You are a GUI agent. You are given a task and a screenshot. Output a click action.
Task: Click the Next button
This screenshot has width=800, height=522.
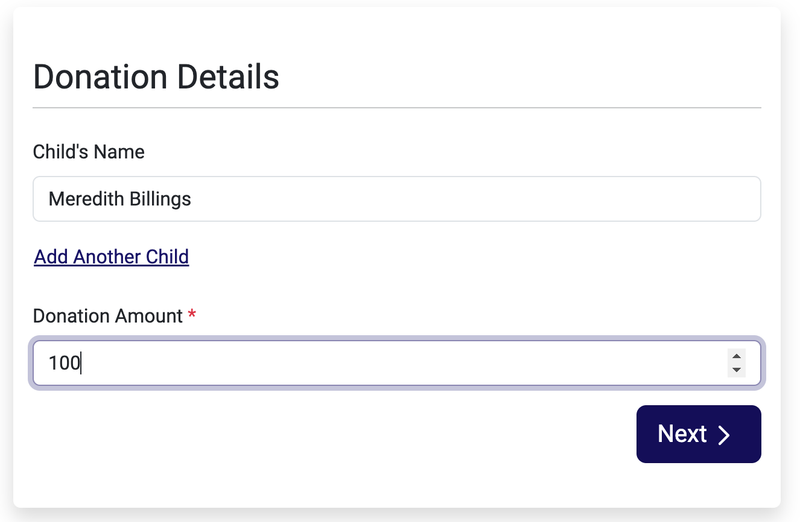[698, 434]
